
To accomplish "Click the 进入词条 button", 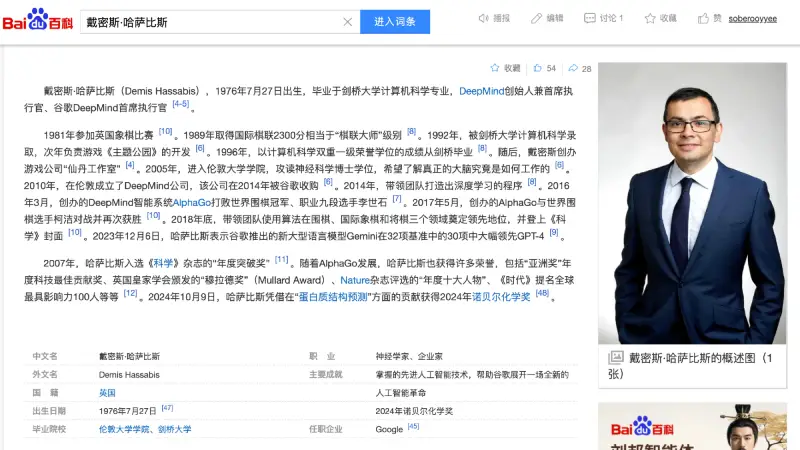I will [395, 22].
